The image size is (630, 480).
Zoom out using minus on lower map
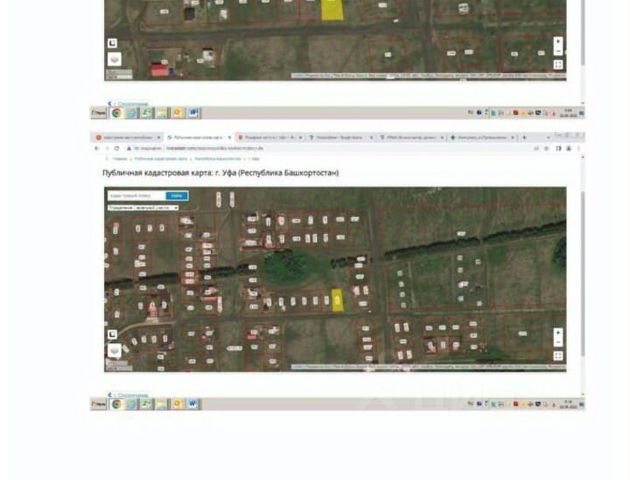click(x=558, y=342)
